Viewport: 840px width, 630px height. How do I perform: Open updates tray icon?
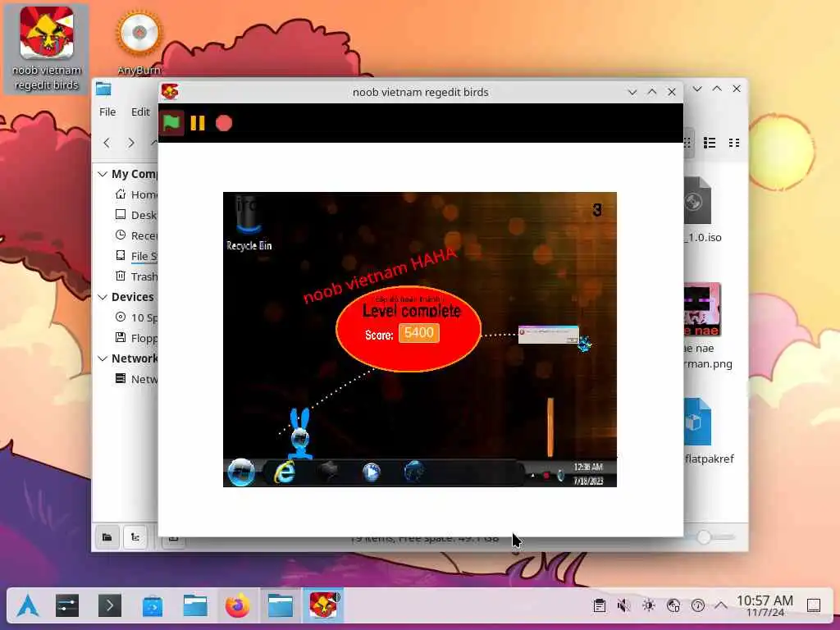[x=697, y=606]
